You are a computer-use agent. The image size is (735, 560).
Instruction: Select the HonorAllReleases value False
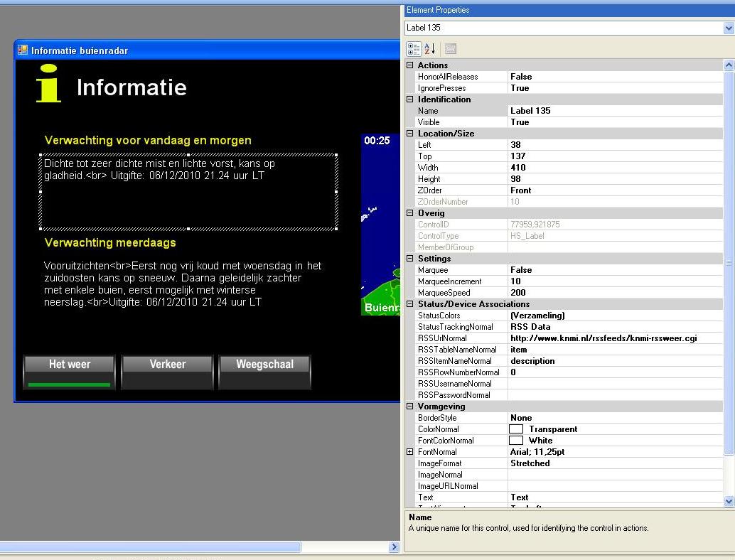tap(616, 77)
